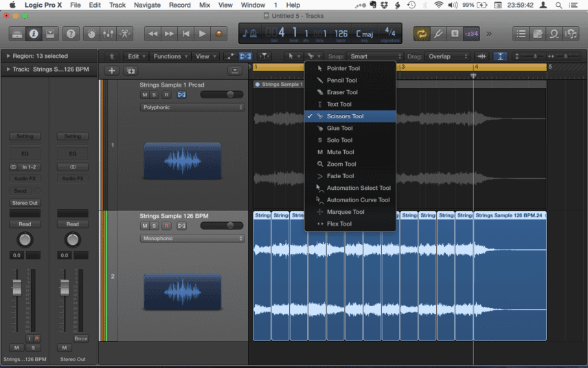The width and height of the screenshot is (588, 368).
Task: Open the Toolbar button
Action: pyautogui.click(x=50, y=34)
